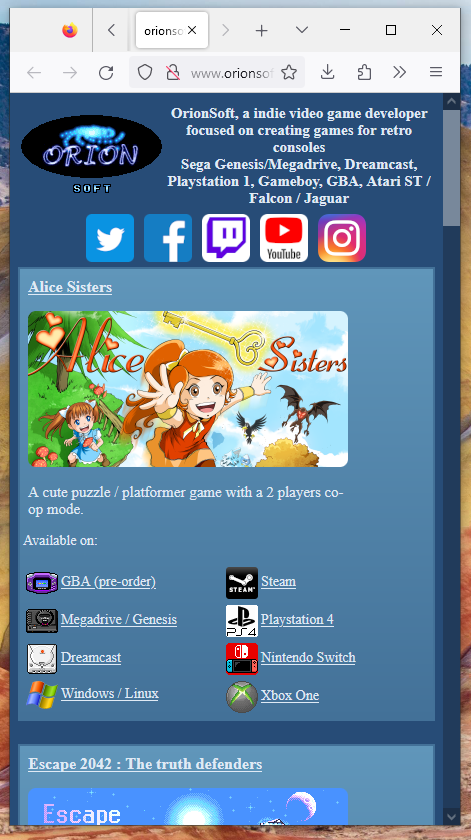Screen dimensions: 471x840
Task: Open the Xbox One link
Action: (290, 695)
